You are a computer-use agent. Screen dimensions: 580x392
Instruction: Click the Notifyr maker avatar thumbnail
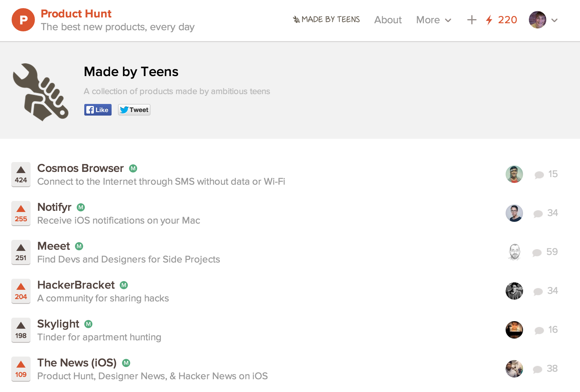[x=514, y=213]
